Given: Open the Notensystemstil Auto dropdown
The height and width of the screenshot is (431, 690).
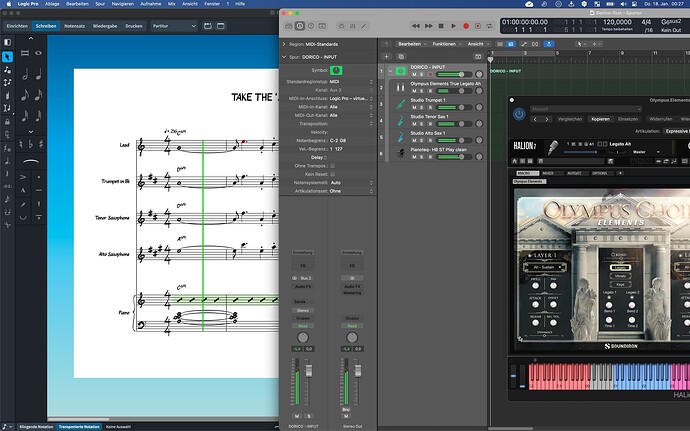Looking at the screenshot, I should tap(351, 183).
